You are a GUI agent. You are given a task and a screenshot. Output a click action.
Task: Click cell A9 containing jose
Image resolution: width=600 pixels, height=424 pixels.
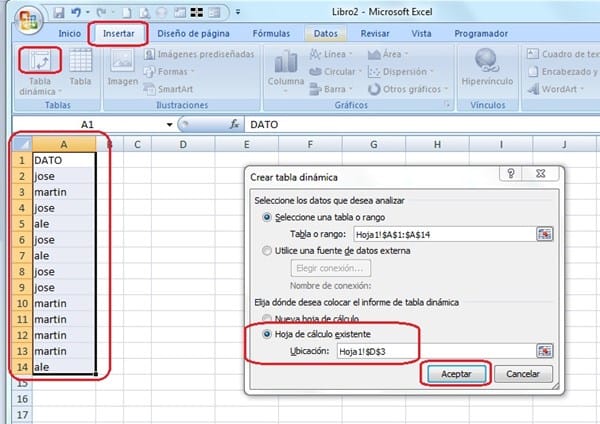click(x=64, y=287)
